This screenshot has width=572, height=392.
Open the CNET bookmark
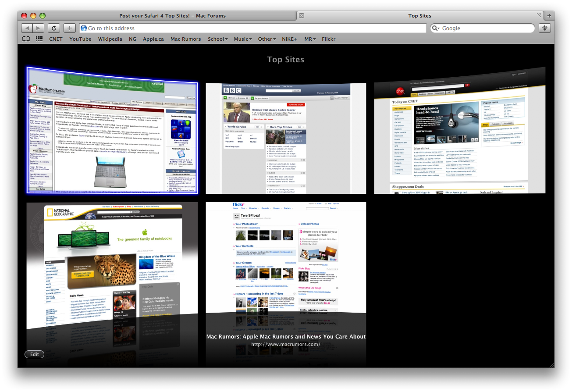[56, 39]
